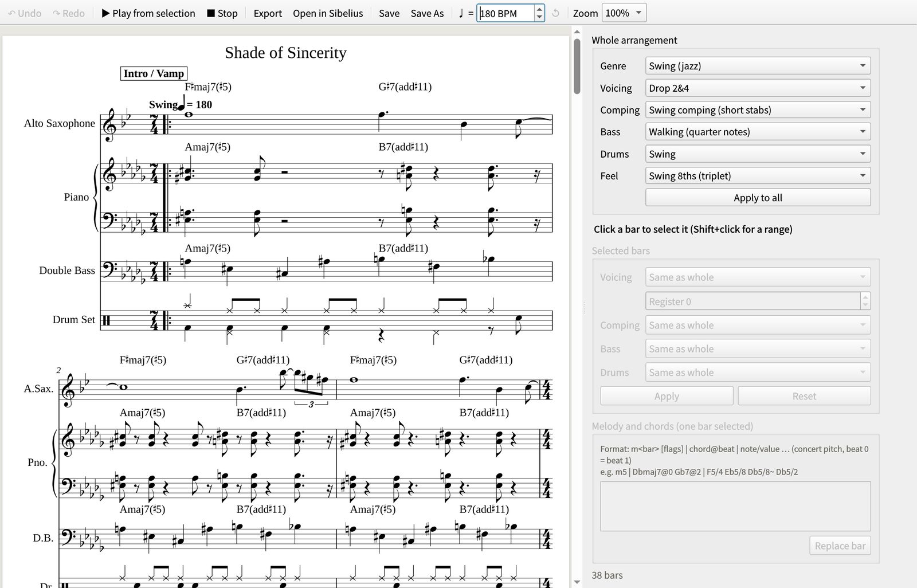Viewport: 917px width, 588px height.
Task: Click the Apply button for selected bars
Action: (x=667, y=396)
